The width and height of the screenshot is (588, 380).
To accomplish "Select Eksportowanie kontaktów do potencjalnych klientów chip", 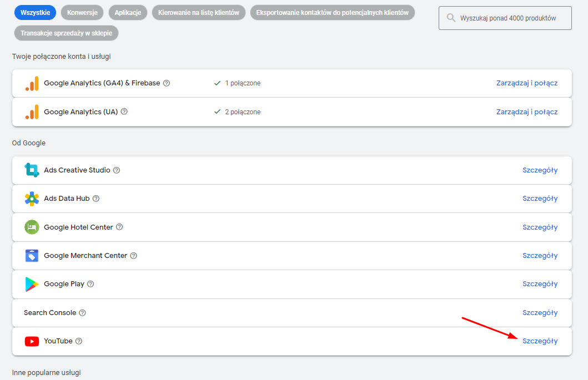I will click(x=332, y=12).
